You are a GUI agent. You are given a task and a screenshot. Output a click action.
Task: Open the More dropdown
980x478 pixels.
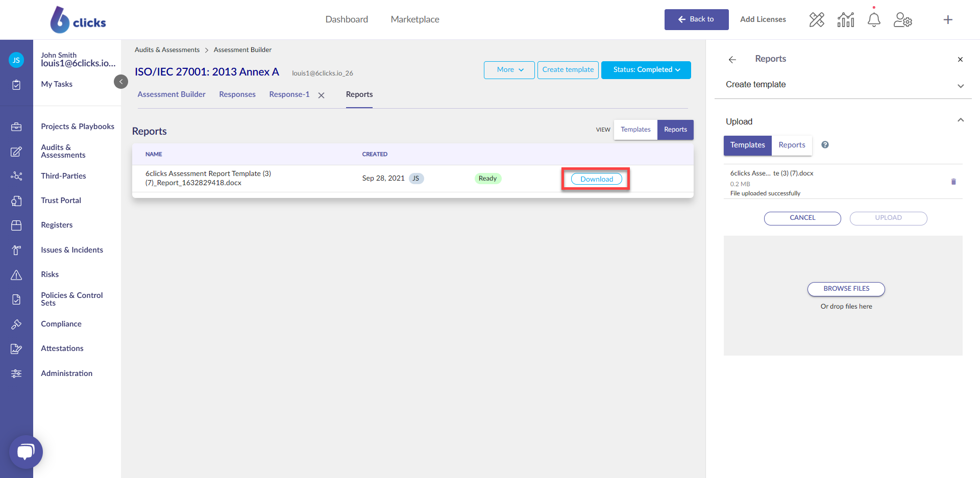coord(509,70)
